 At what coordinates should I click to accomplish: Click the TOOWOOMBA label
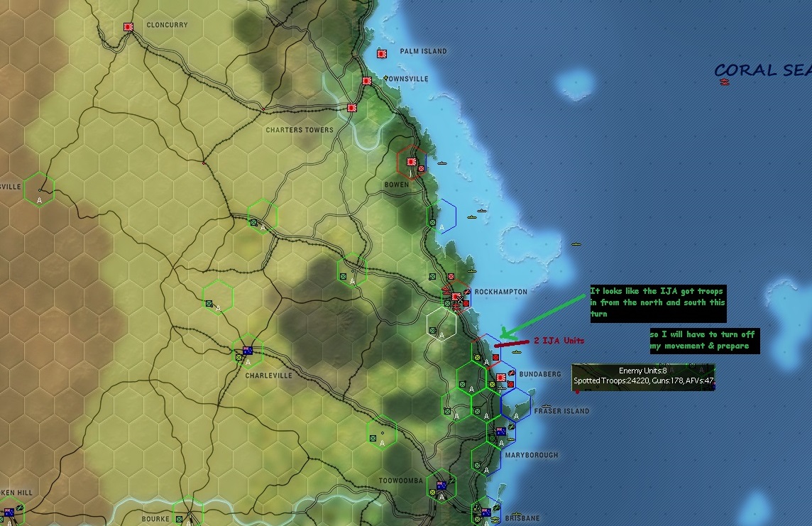click(400, 481)
